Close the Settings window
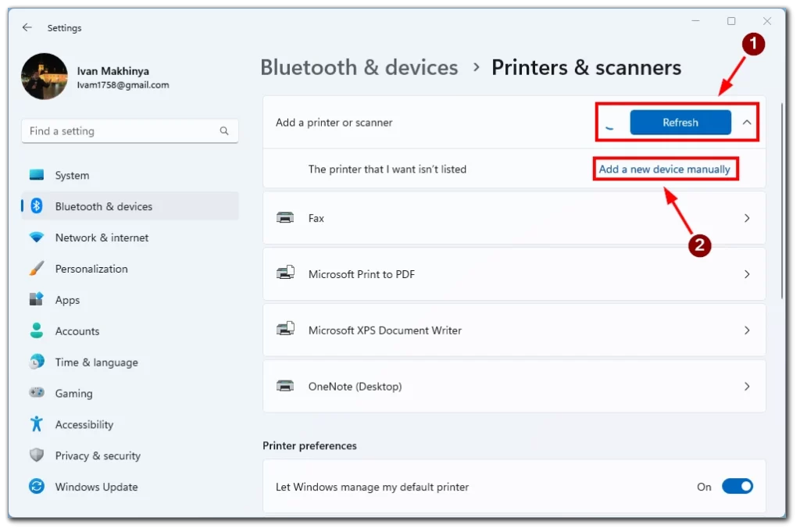The image size is (800, 532). (x=767, y=21)
